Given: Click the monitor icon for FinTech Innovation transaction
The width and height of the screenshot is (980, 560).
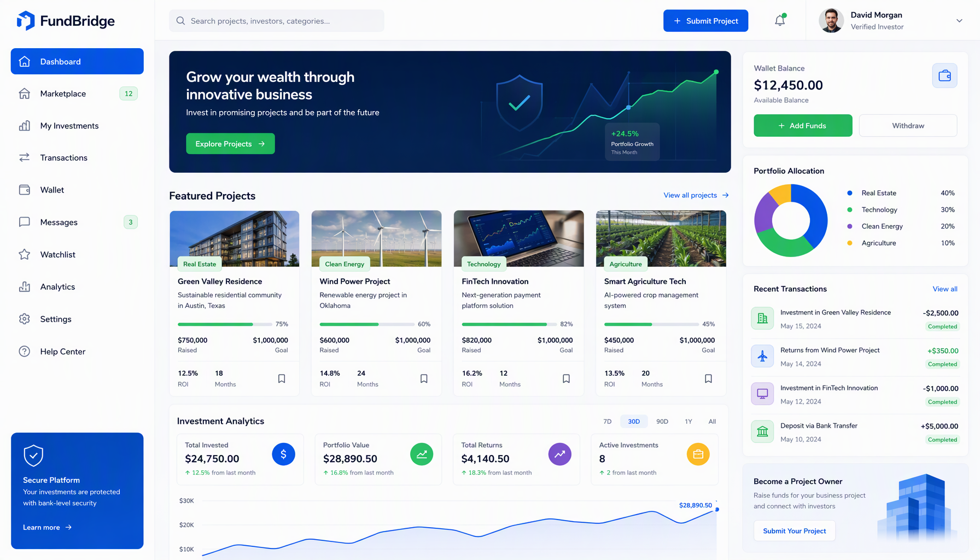Looking at the screenshot, I should click(x=762, y=394).
